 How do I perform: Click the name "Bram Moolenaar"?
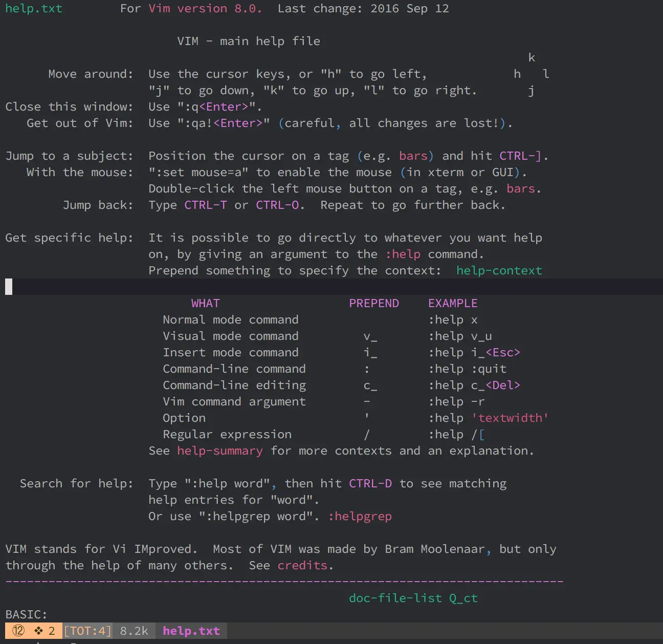point(434,549)
